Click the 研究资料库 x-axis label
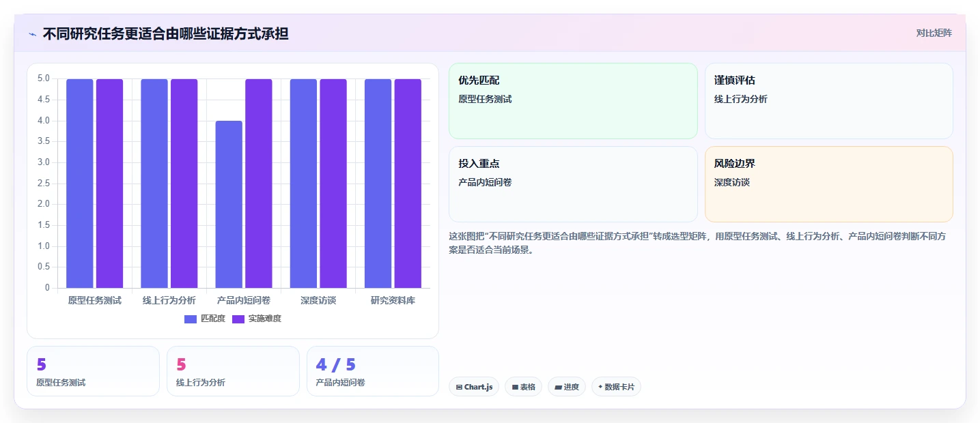Viewport: 980px width, 423px height. (393, 300)
